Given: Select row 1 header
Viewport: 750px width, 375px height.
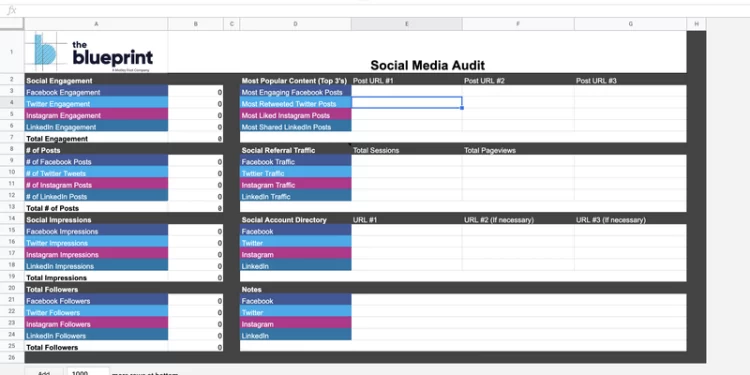Looking at the screenshot, I should point(12,52).
